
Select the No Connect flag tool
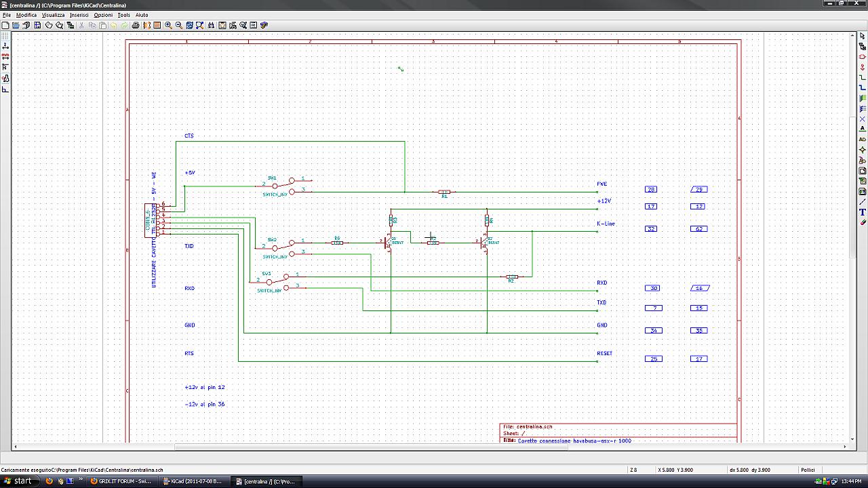coord(863,119)
